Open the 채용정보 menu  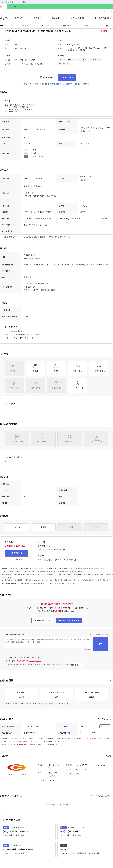[19, 18]
